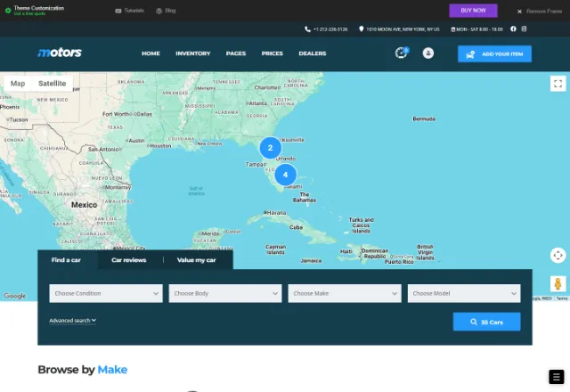Click the Bermuda label on the map
The image size is (570, 392).
[x=424, y=118]
